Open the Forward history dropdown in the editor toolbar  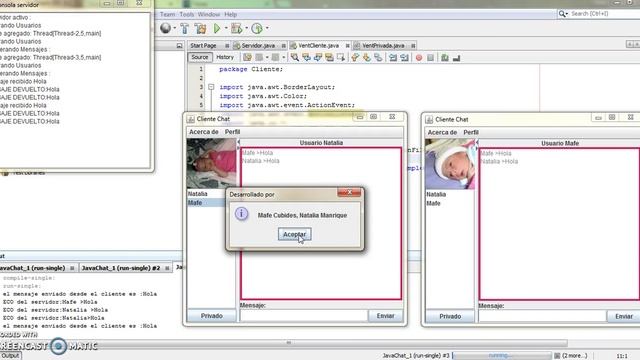tap(284, 58)
